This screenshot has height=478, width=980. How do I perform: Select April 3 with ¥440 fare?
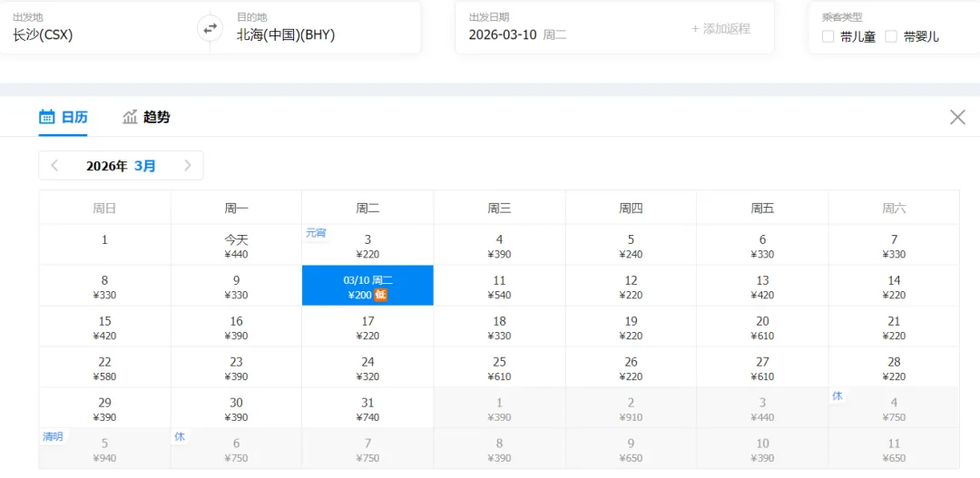(762, 408)
